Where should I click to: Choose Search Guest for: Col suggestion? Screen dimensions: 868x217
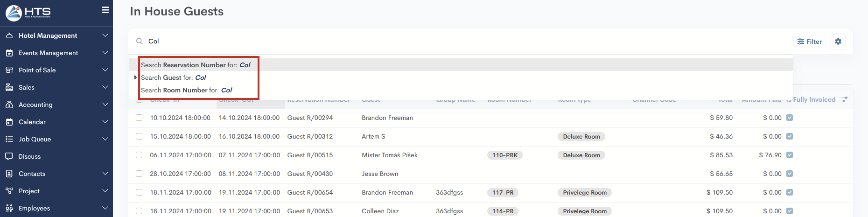click(x=174, y=77)
